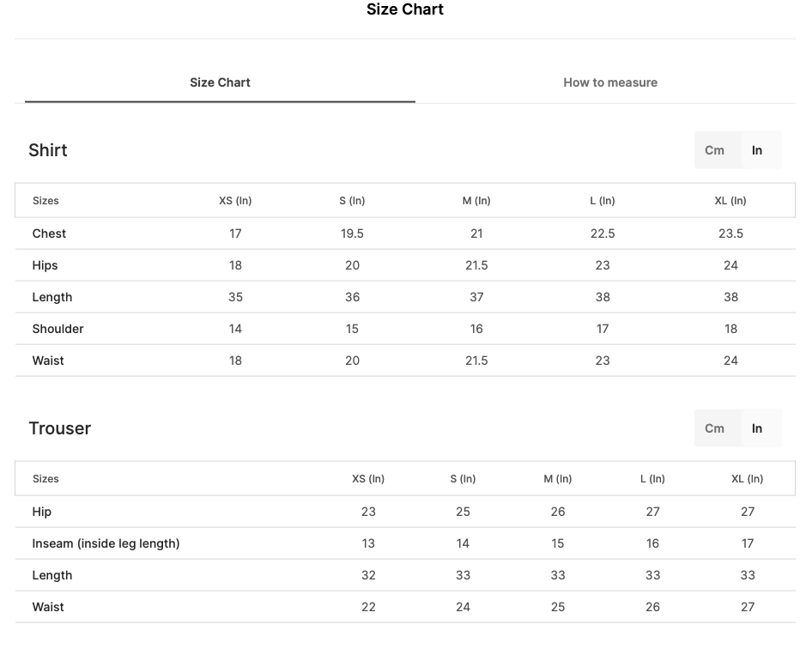This screenshot has height=661, width=812.
Task: Click the Shirt M (In) column header
Action: click(x=476, y=201)
